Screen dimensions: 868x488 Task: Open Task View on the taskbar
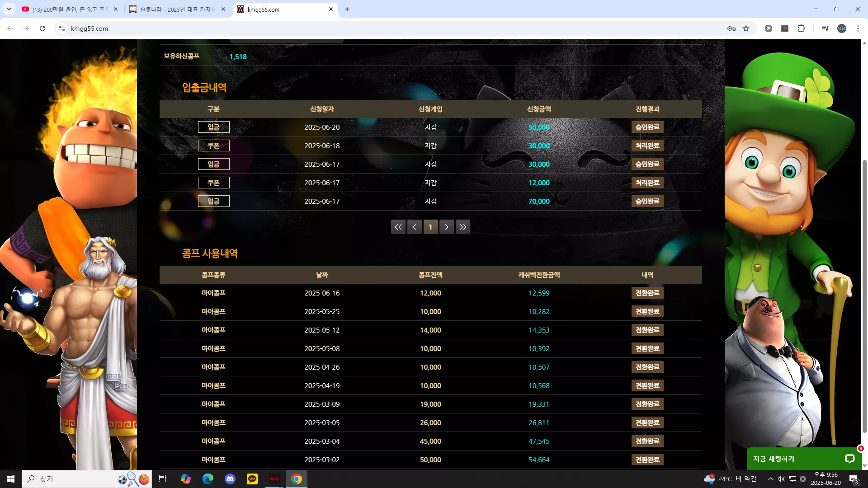coord(163,479)
